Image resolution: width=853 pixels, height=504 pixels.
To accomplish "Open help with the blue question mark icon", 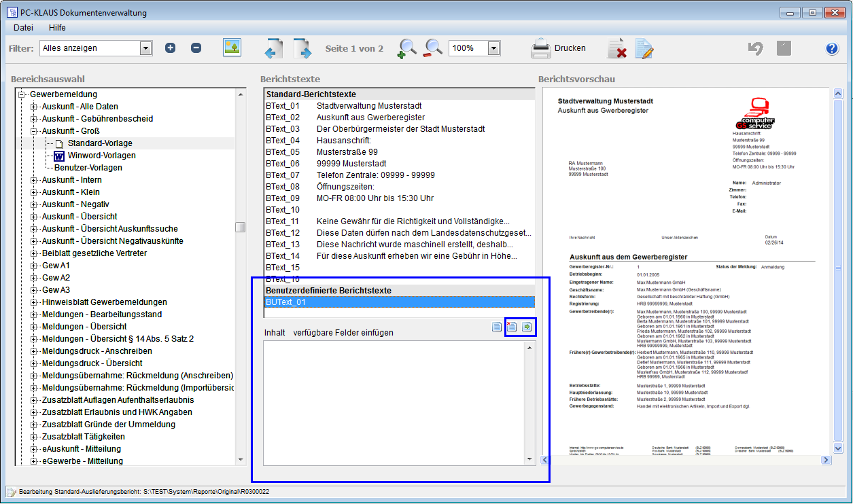I will point(832,48).
